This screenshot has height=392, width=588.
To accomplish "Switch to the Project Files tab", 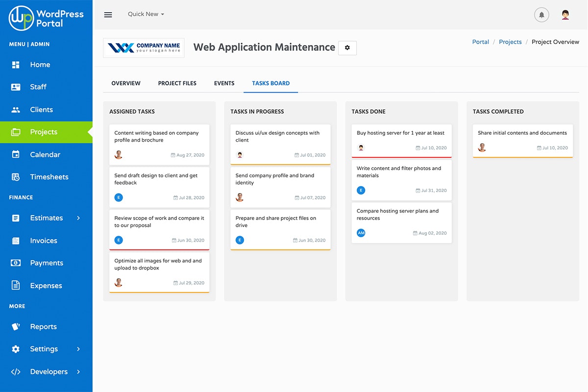I will pos(177,83).
